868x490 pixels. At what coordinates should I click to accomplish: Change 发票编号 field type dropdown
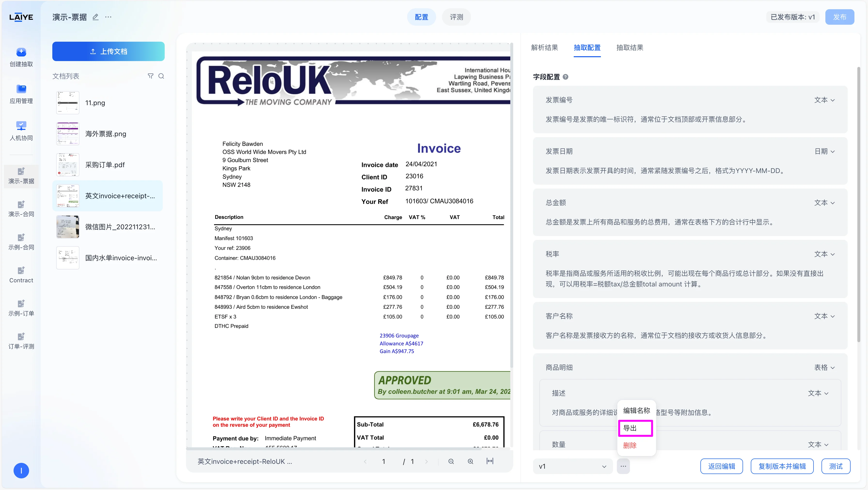click(x=824, y=100)
